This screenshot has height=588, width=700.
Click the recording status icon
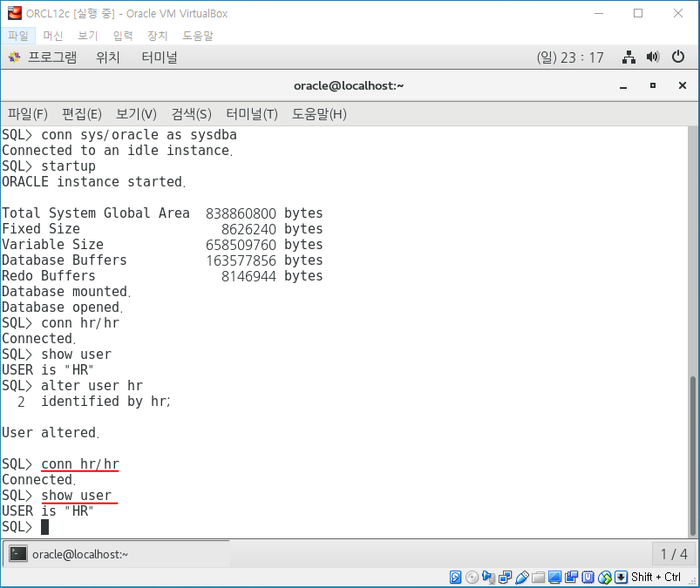[571, 577]
